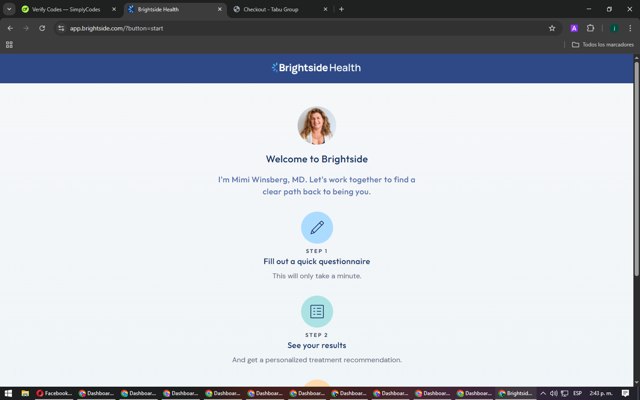Open the purple A extension

[574, 28]
